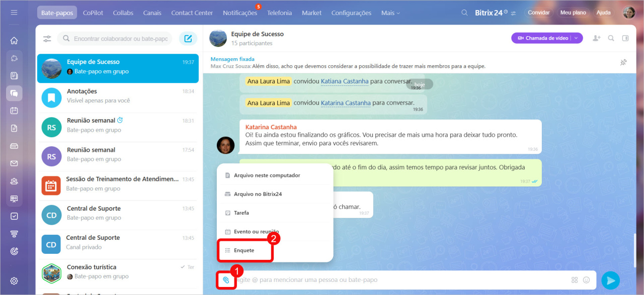Click the Convidar button
Image resolution: width=644 pixels, height=295 pixels.
pyautogui.click(x=538, y=13)
